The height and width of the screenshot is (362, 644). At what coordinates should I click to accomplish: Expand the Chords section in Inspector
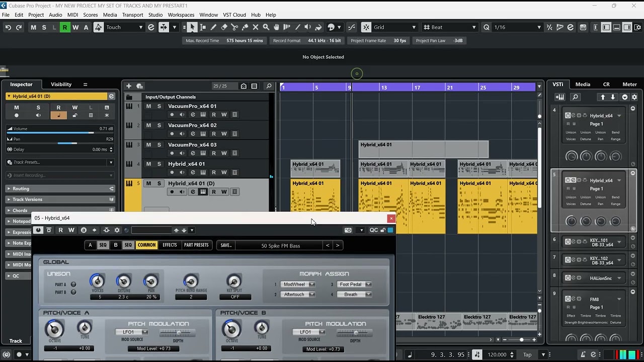(60, 210)
